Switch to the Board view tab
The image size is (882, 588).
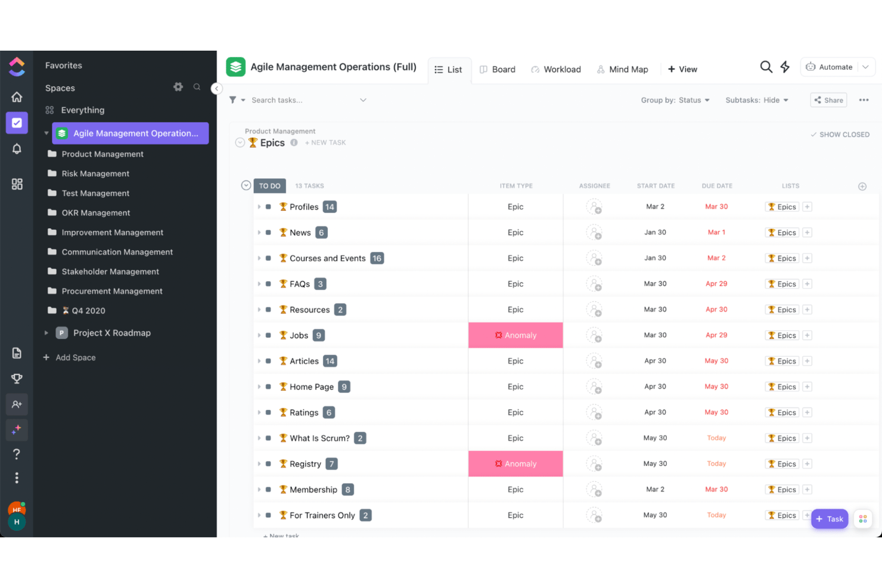click(x=498, y=69)
